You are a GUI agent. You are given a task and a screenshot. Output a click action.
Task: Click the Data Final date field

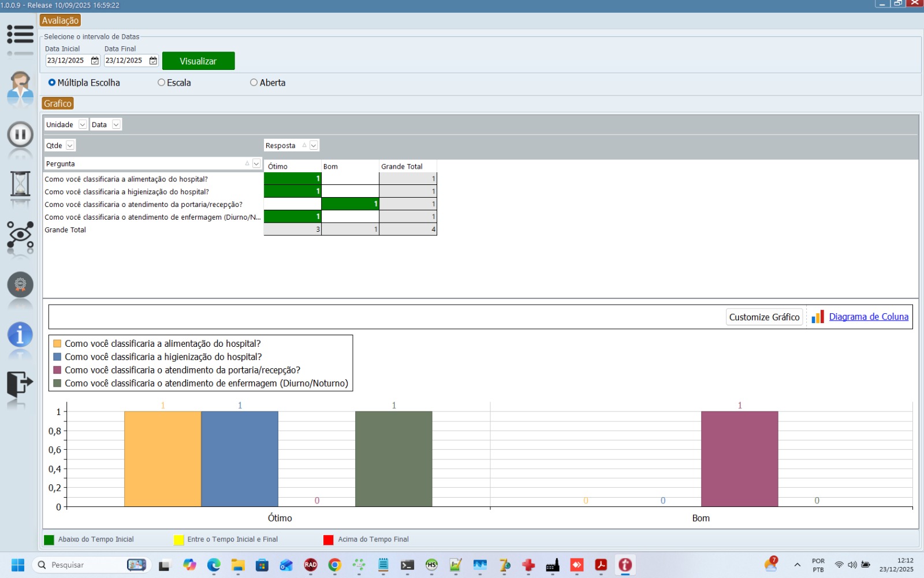pyautogui.click(x=125, y=61)
